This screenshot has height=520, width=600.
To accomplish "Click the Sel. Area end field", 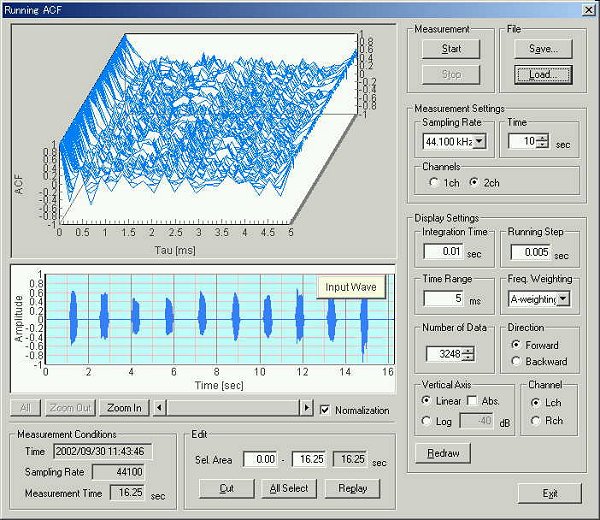I will click(308, 459).
